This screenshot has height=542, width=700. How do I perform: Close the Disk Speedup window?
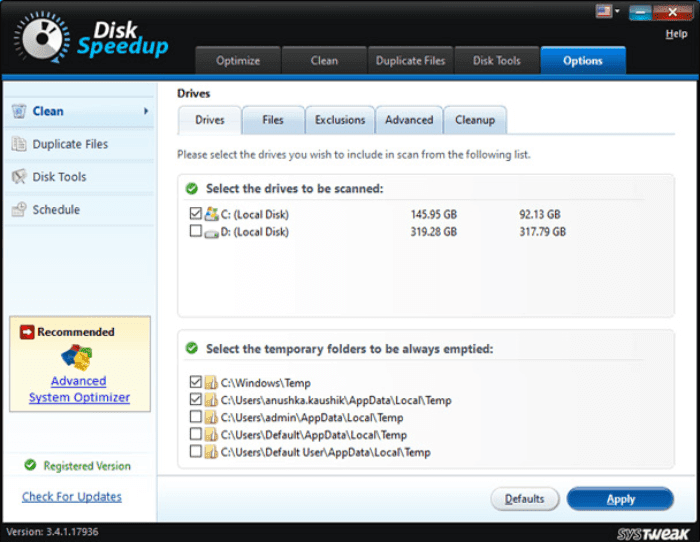672,13
